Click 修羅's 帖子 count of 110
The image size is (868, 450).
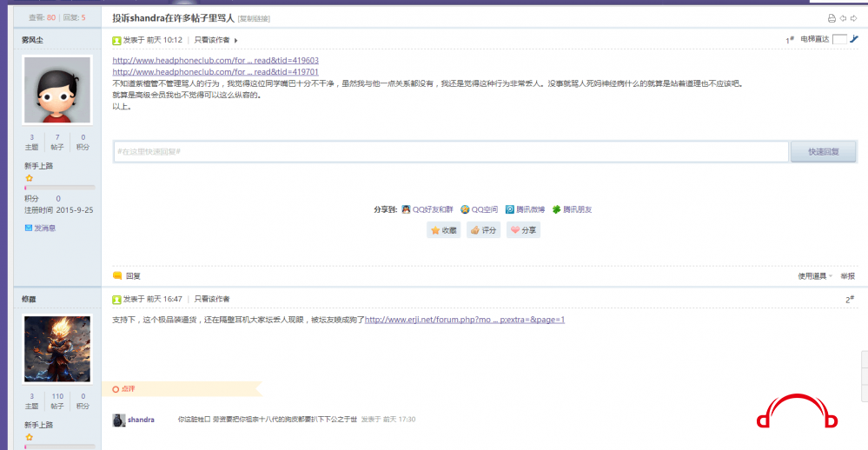point(57,396)
